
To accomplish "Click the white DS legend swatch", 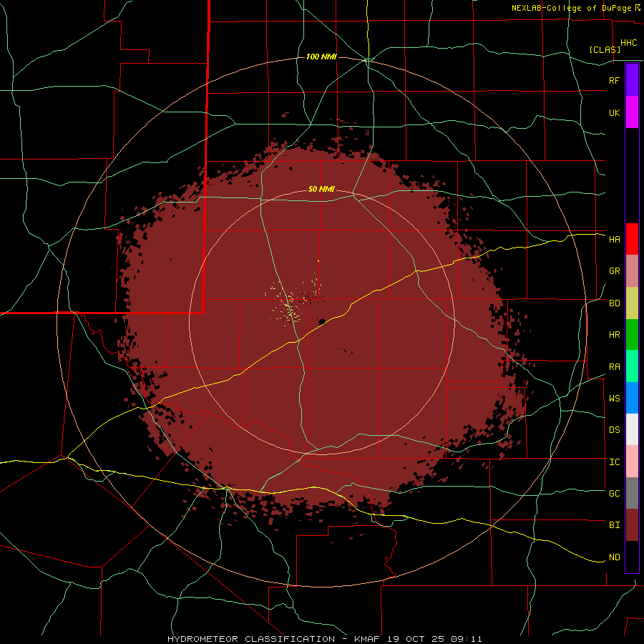I will click(x=632, y=429).
